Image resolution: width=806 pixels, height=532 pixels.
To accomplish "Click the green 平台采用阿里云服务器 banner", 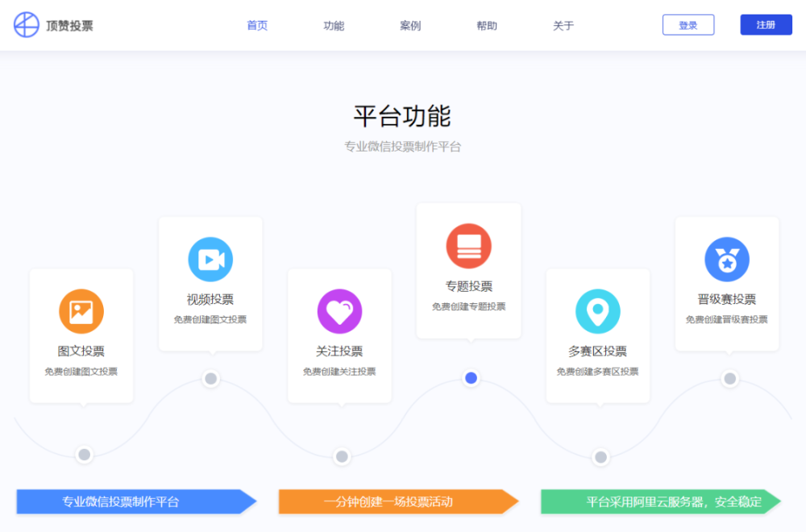I will (x=661, y=501).
